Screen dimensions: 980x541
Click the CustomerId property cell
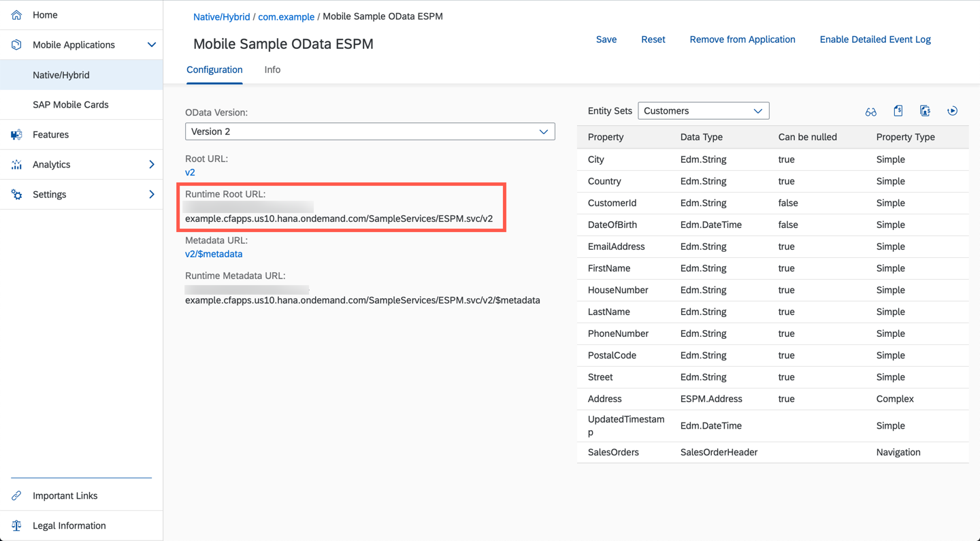tap(612, 203)
